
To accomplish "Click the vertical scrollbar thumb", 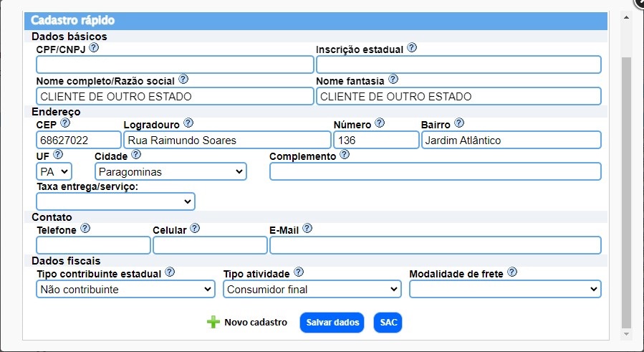I will coord(626,192).
